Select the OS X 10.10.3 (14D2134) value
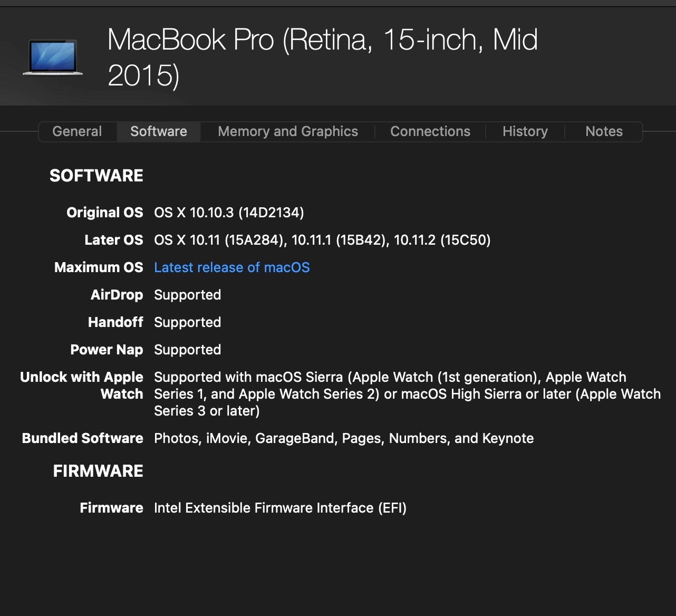Screen dimensions: 676x616 click(229, 213)
